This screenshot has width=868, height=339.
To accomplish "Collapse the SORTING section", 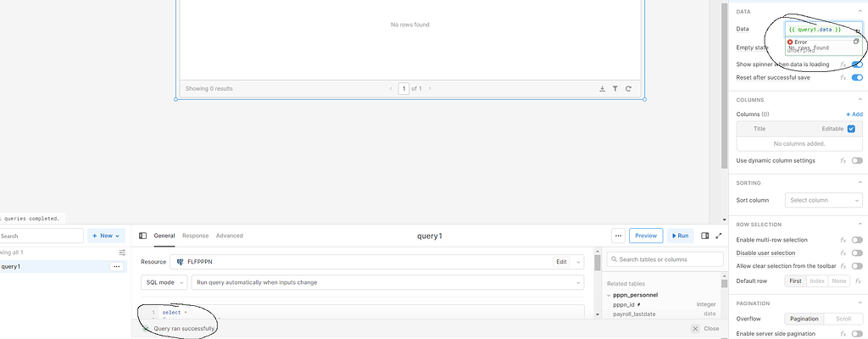I will [x=860, y=183].
